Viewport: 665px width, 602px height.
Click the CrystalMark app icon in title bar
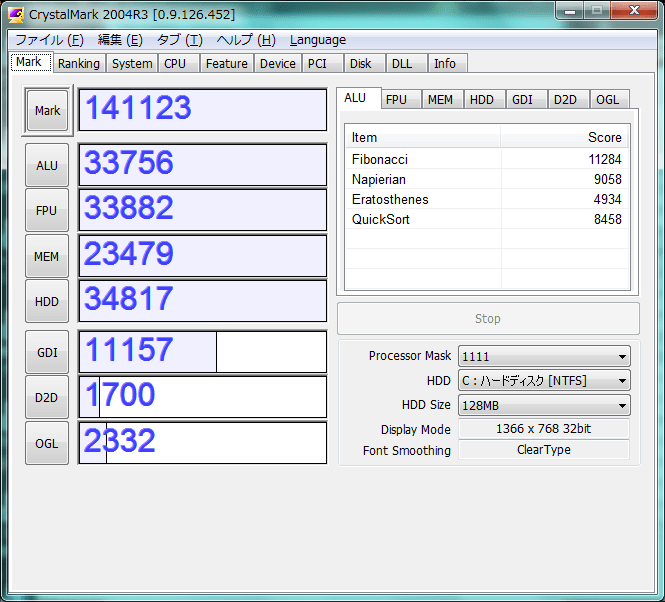point(16,15)
